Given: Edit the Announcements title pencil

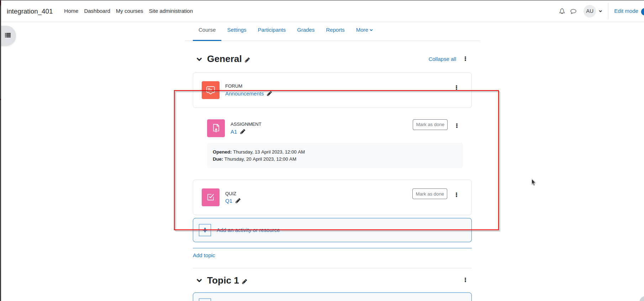Looking at the screenshot, I should coord(269,94).
